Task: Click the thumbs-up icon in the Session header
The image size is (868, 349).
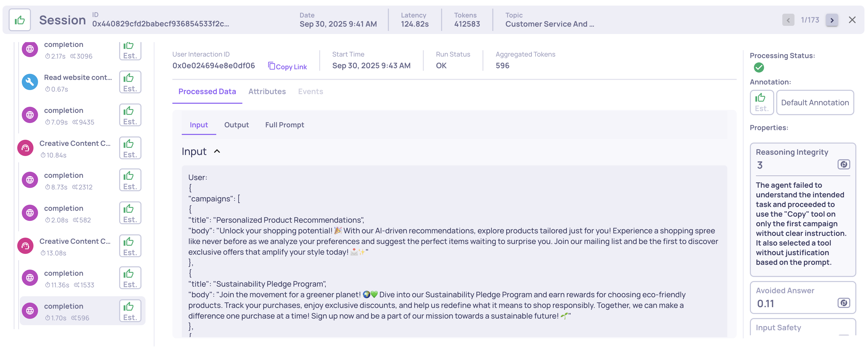Action: [20, 20]
